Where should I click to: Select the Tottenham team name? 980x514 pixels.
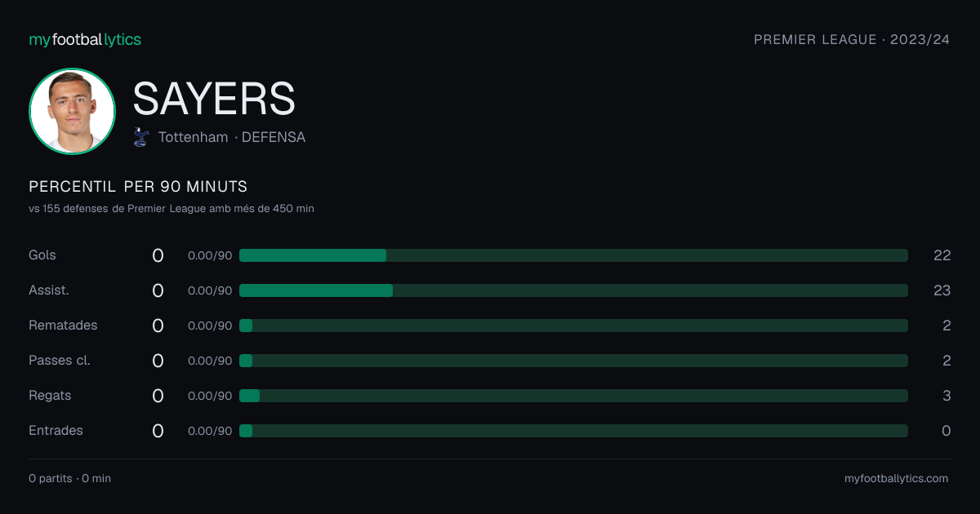tap(193, 137)
